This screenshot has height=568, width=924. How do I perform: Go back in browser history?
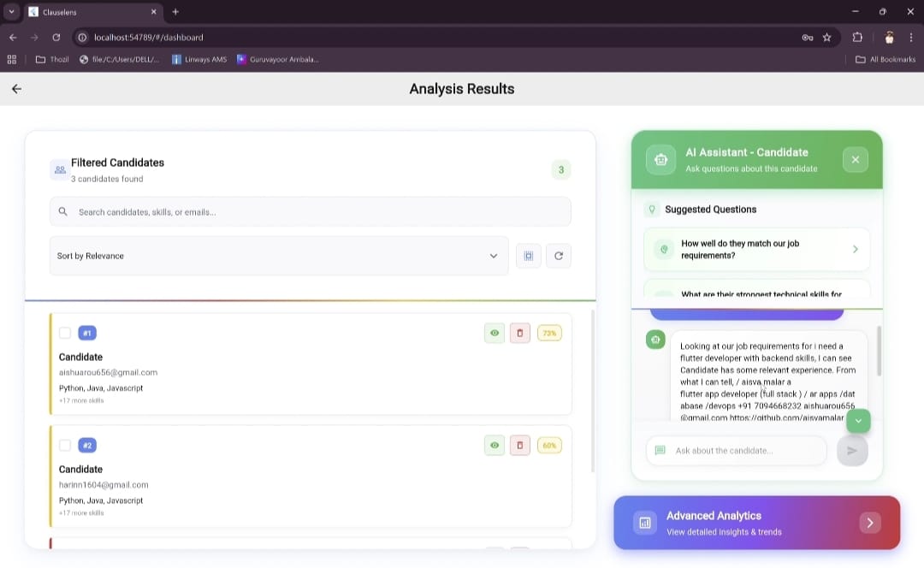tap(13, 37)
